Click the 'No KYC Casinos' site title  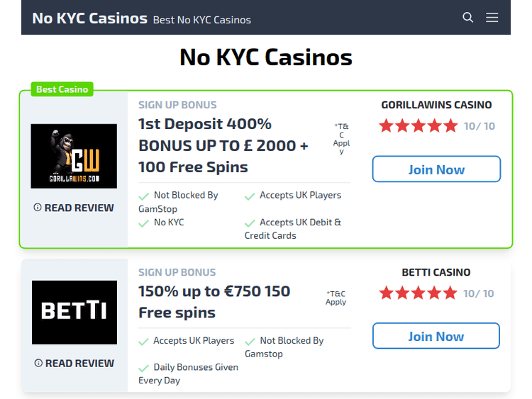click(90, 18)
